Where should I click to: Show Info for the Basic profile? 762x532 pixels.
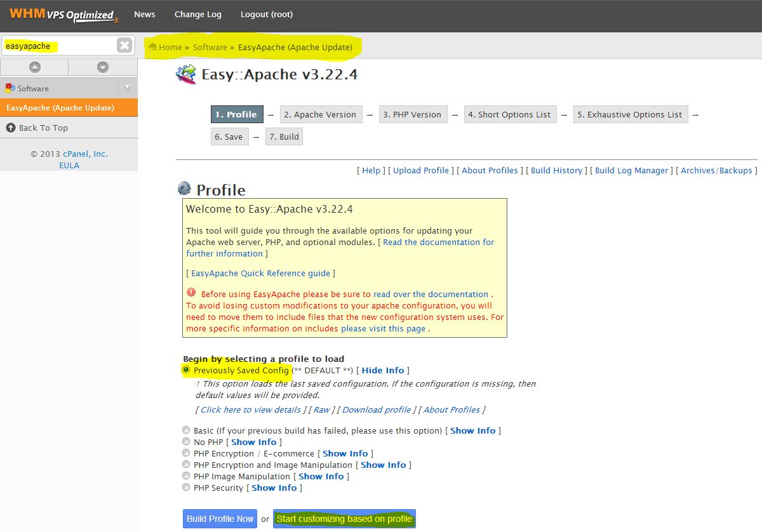pos(473,430)
